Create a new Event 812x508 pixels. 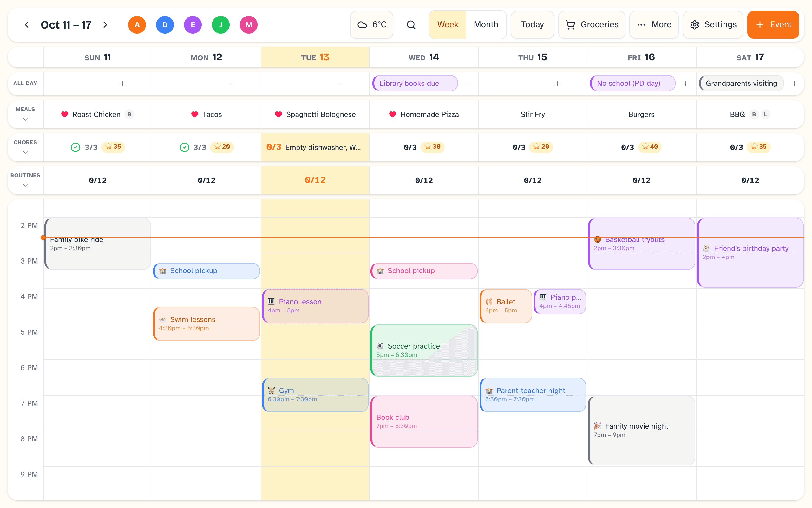point(773,24)
